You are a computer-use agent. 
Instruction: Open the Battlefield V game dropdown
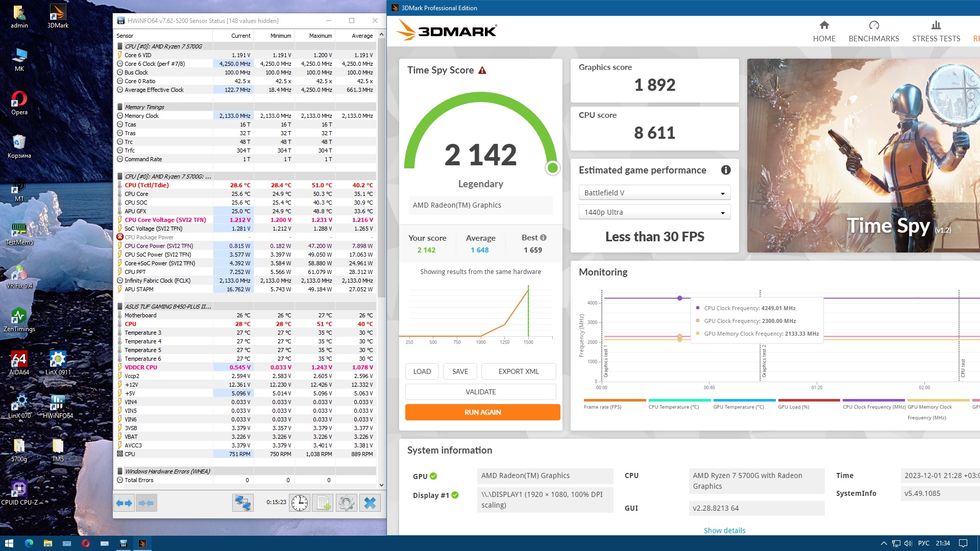click(654, 193)
